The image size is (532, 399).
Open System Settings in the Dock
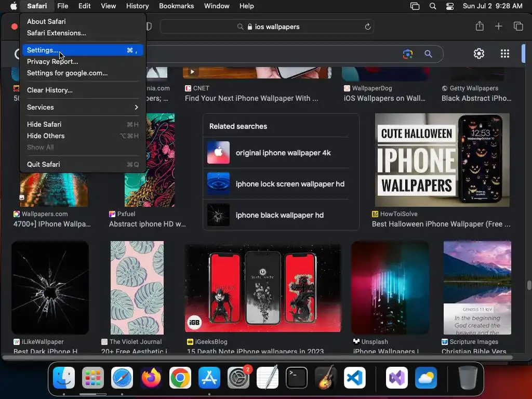point(238,378)
